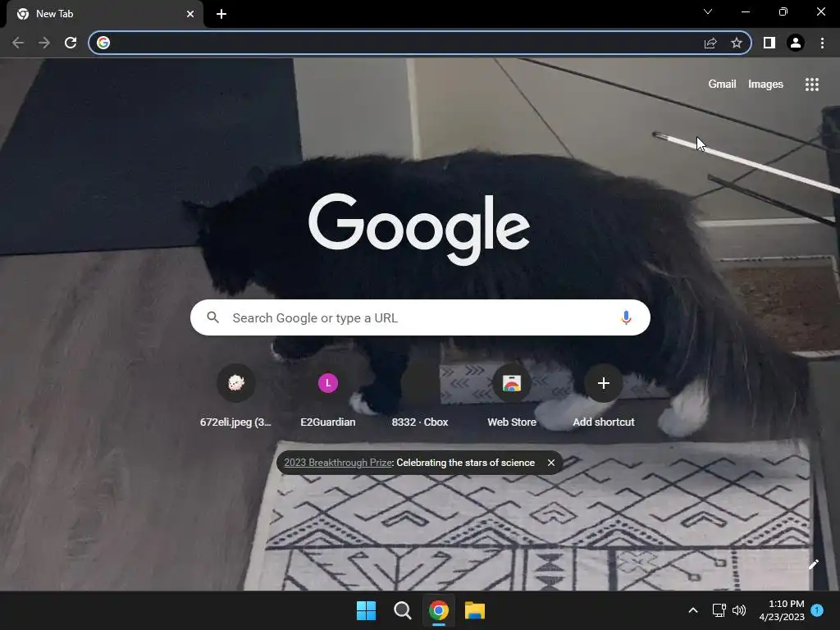Open the 672eli.jpeg shortcut
This screenshot has height=630, width=840.
(235, 396)
